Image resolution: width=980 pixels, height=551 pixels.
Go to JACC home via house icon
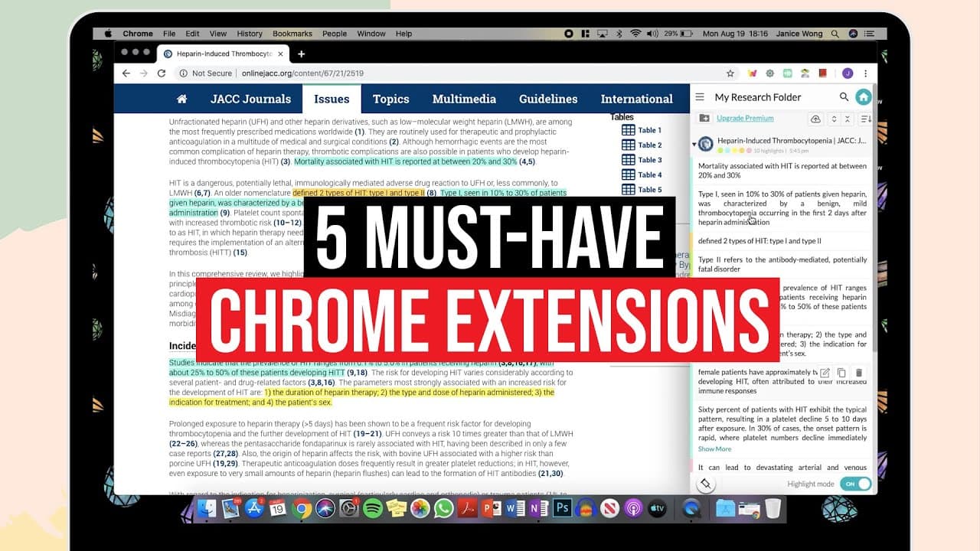(181, 99)
